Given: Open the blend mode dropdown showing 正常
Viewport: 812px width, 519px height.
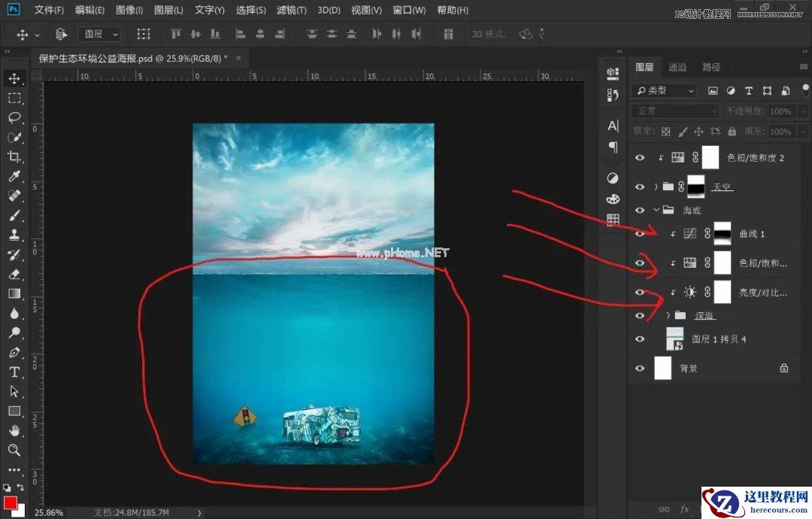Looking at the screenshot, I should coord(673,111).
